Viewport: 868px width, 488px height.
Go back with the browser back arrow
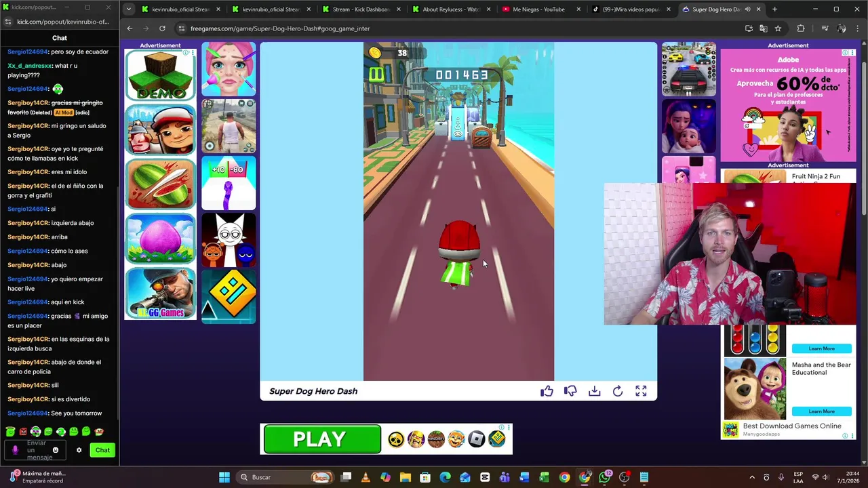[130, 28]
